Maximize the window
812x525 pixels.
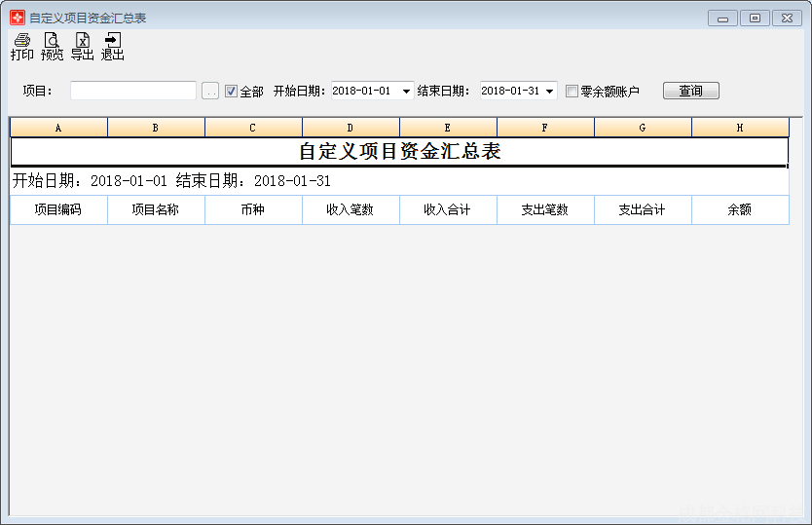(x=755, y=18)
